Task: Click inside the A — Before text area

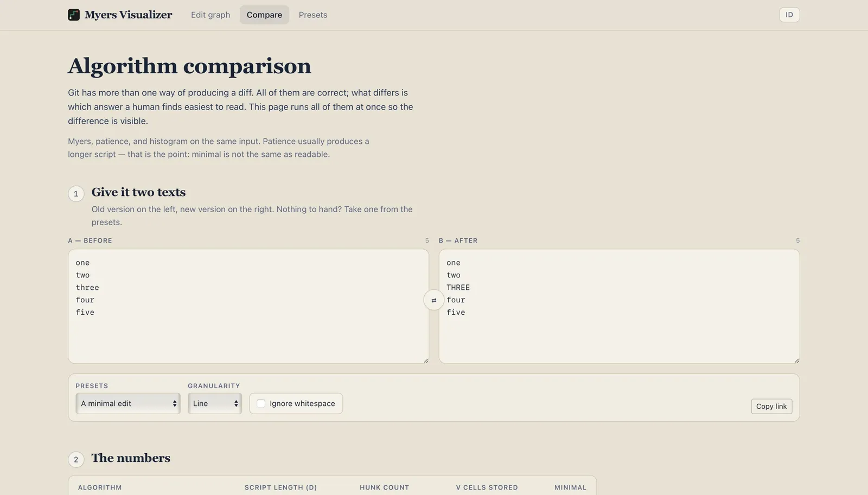Action: coord(248,306)
